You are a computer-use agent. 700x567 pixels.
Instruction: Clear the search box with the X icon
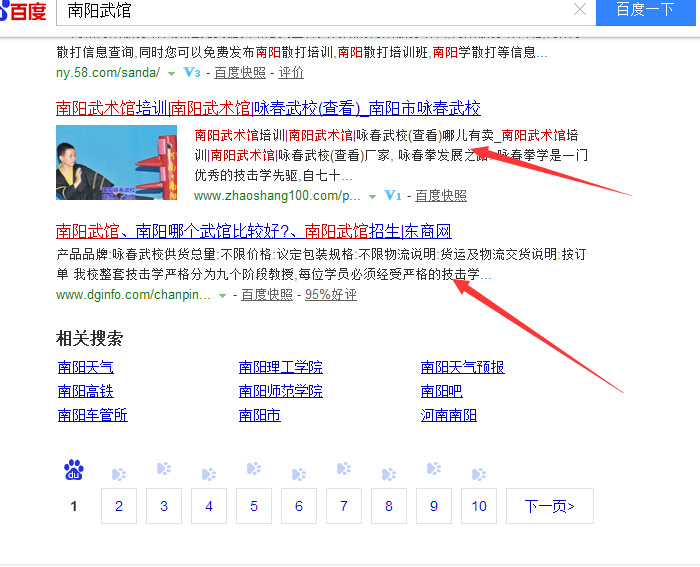click(x=580, y=10)
